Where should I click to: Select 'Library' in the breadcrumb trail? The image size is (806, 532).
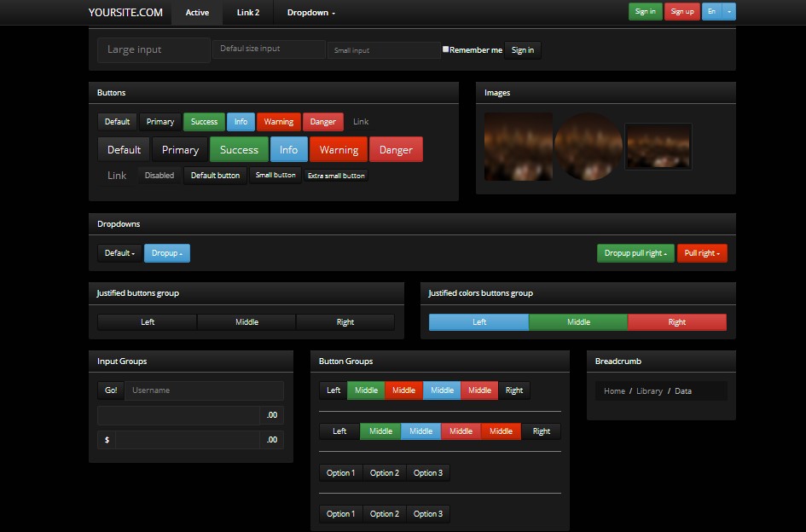pos(649,390)
